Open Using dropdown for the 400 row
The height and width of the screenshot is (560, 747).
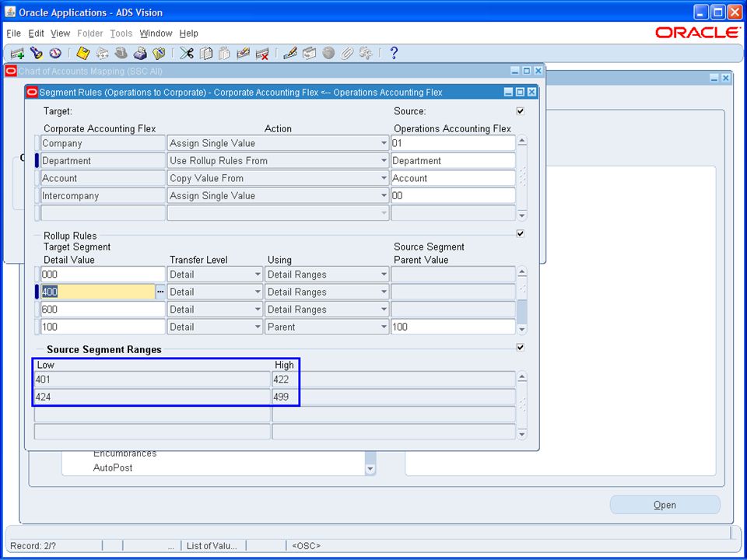pos(384,292)
